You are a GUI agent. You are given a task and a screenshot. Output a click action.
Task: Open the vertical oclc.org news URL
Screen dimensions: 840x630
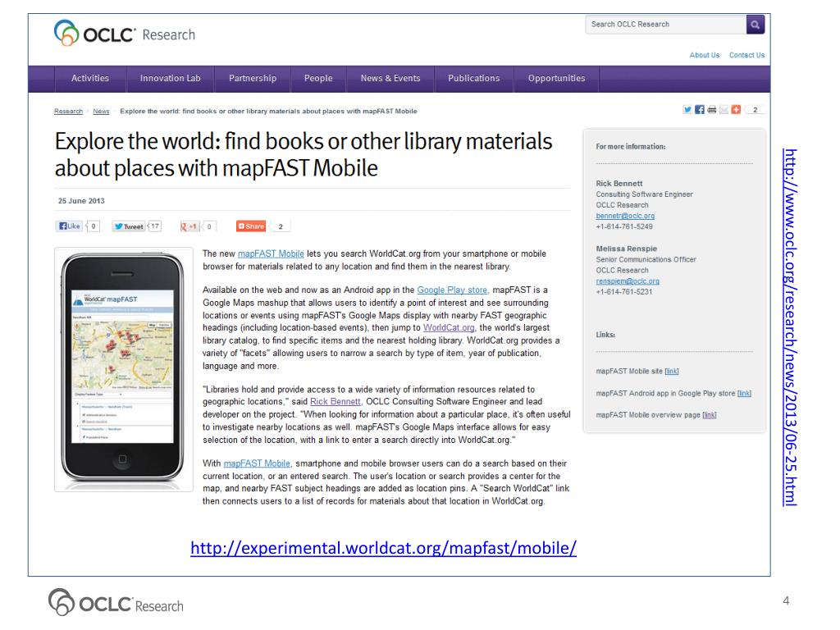tap(790, 326)
